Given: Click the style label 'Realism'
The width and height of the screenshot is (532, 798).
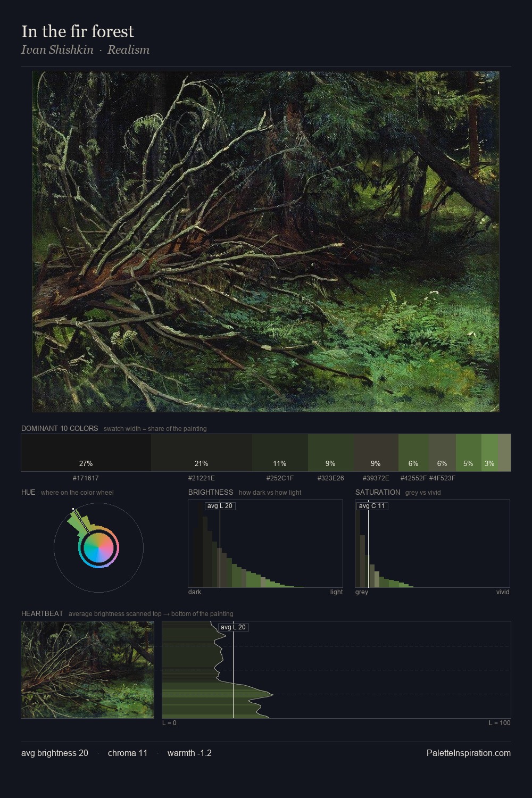Looking at the screenshot, I should pyautogui.click(x=128, y=49).
